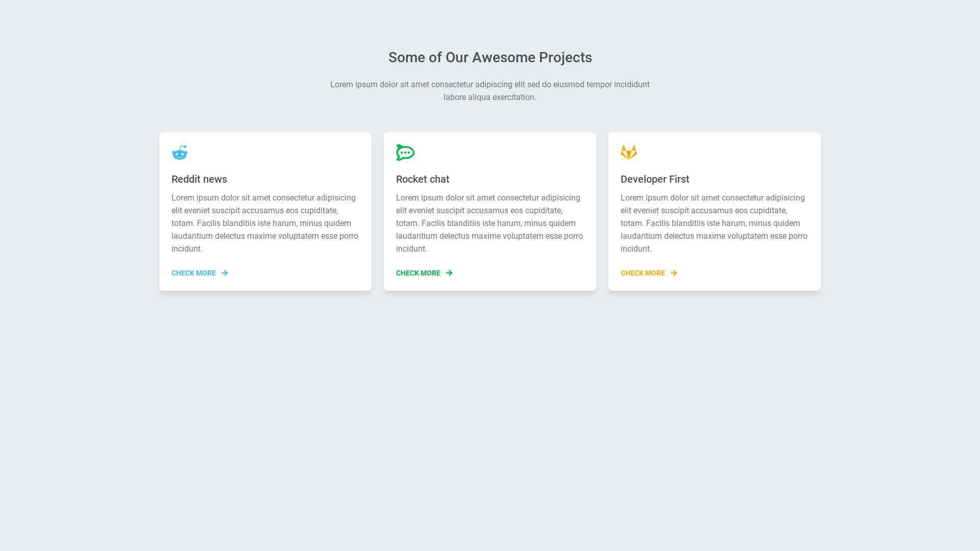
Task: Click the blue Reddit alien icon
Action: click(x=180, y=153)
